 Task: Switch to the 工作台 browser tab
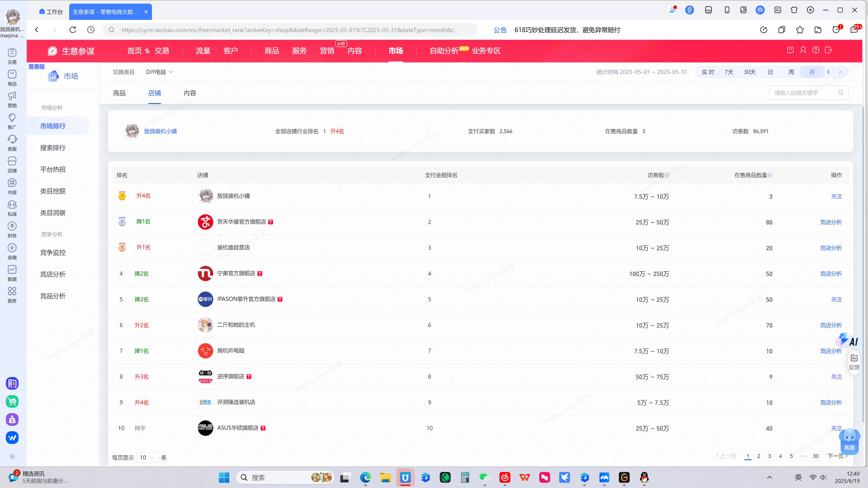[x=51, y=12]
